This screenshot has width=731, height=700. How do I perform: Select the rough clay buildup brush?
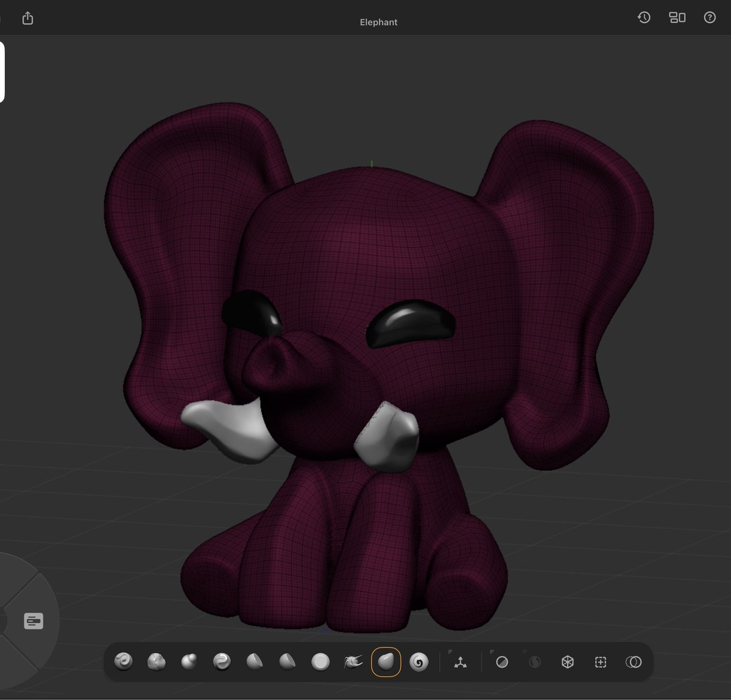tap(157, 662)
